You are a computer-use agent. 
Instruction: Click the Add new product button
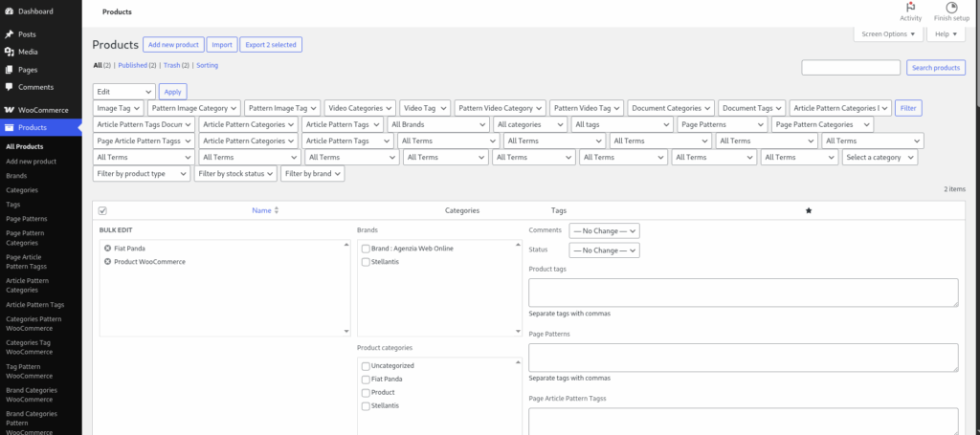[x=174, y=44]
